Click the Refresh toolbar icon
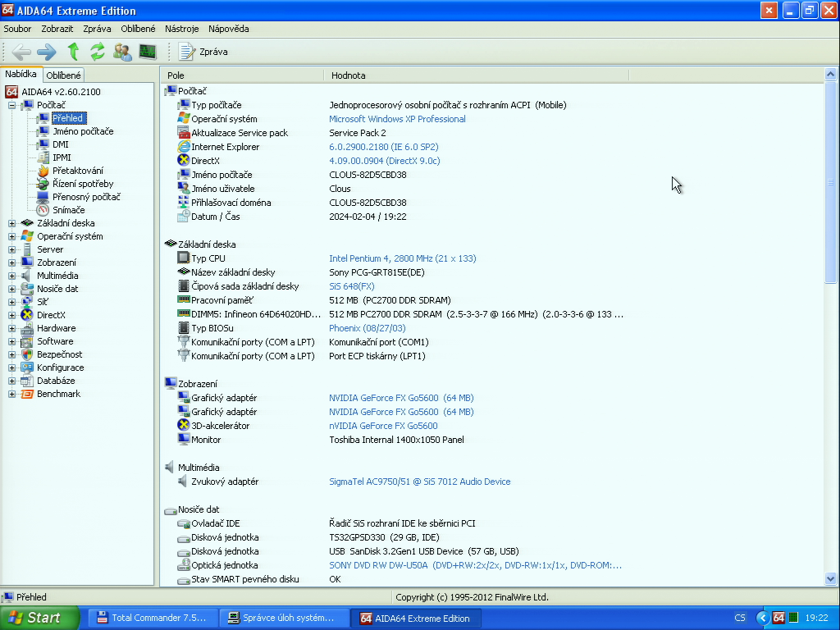Image resolution: width=840 pixels, height=630 pixels. click(x=97, y=52)
